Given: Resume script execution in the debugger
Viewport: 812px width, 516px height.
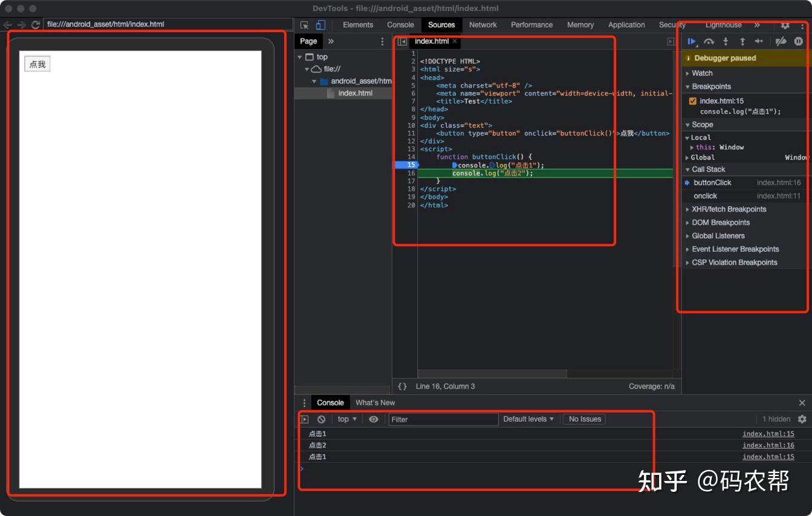Looking at the screenshot, I should 692,41.
